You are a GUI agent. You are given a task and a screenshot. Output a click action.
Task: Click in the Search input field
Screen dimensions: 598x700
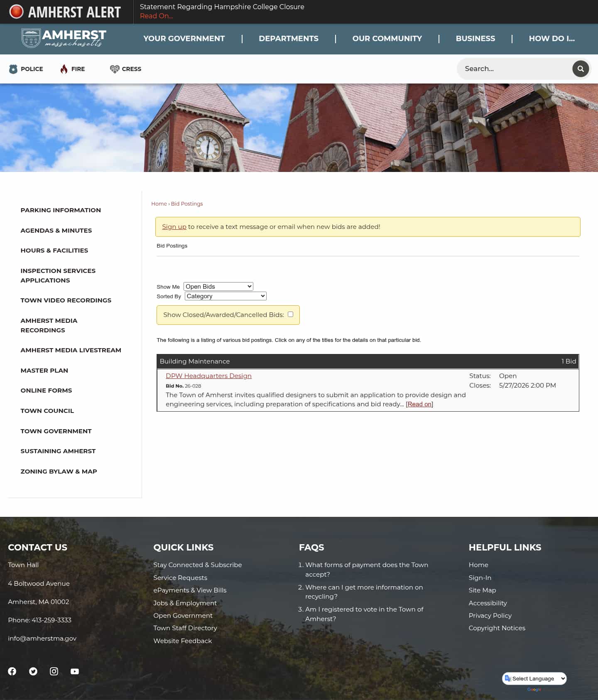(x=515, y=69)
